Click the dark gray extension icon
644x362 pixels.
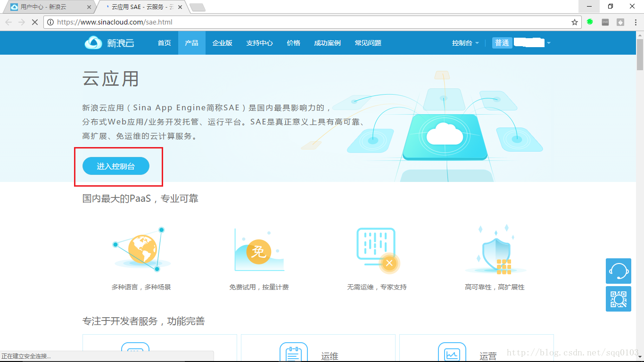605,22
